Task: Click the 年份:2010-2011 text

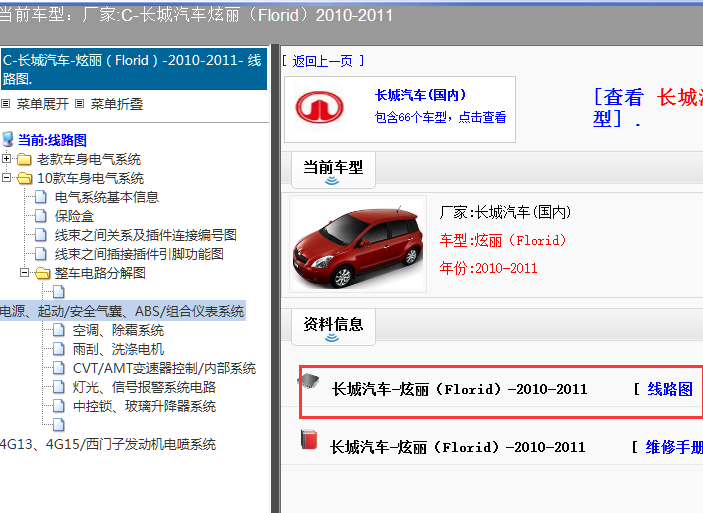Action: [x=488, y=268]
